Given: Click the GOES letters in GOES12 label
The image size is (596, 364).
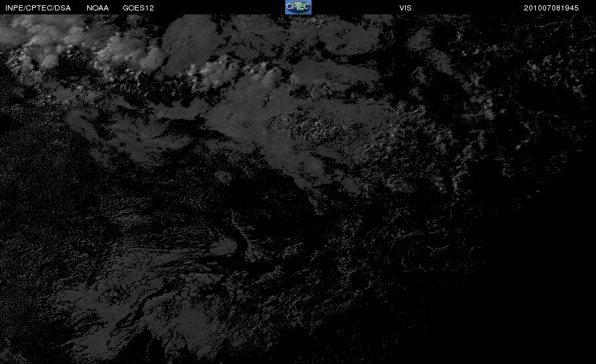Looking at the screenshot, I should 134,8.
